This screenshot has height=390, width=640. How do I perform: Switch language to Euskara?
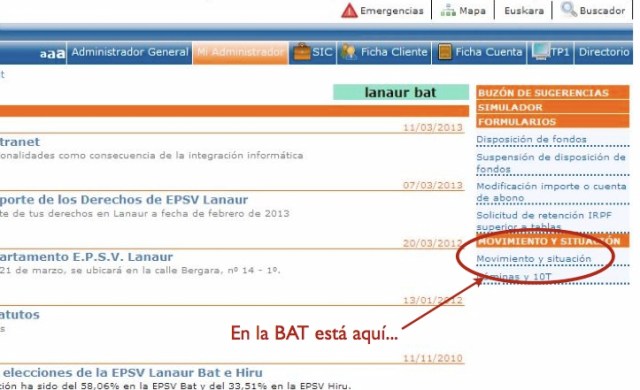coord(524,11)
